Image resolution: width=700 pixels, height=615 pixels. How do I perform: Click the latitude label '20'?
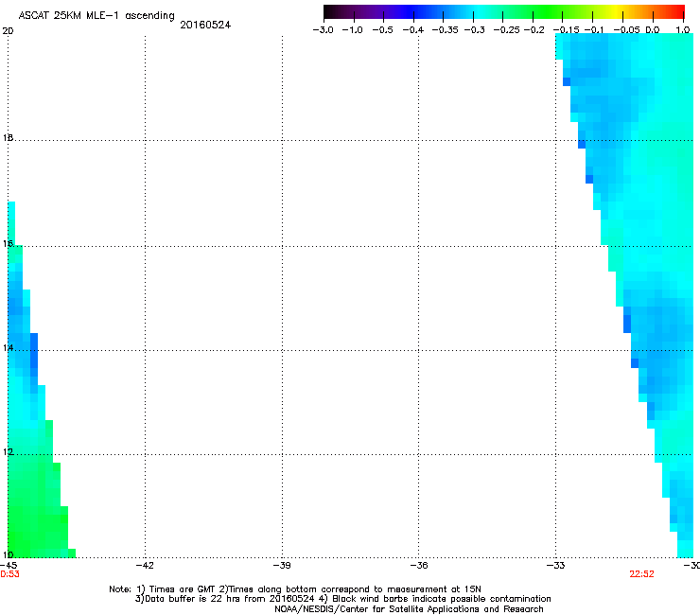click(8, 31)
